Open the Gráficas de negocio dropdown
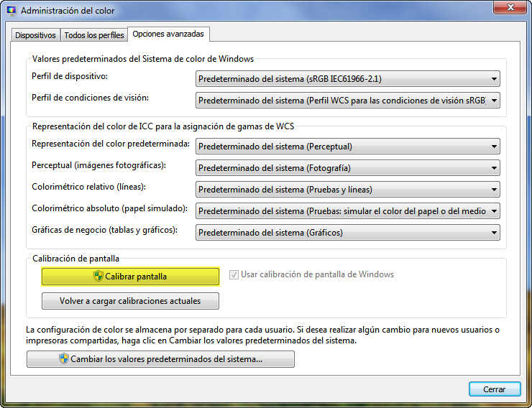The image size is (532, 408). 348,233
